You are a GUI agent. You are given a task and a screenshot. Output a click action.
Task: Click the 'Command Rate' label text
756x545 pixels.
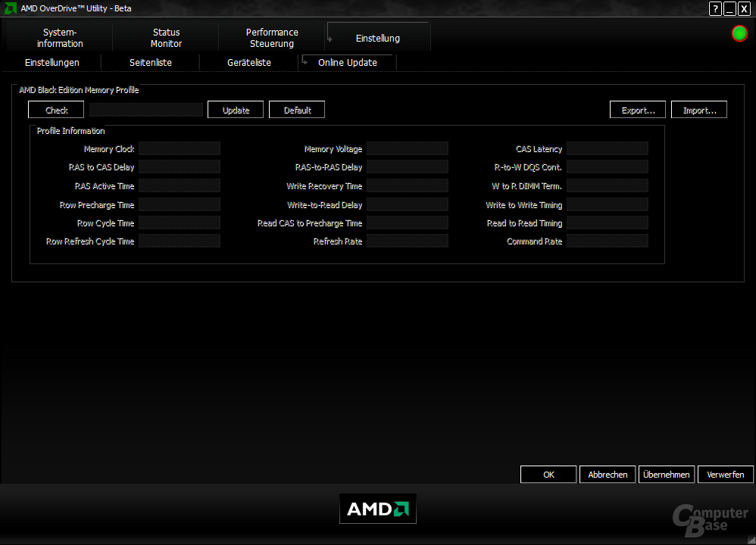[x=534, y=241]
